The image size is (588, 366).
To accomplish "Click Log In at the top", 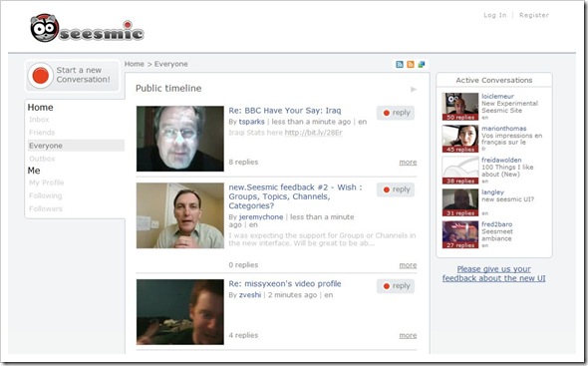I will (x=494, y=15).
